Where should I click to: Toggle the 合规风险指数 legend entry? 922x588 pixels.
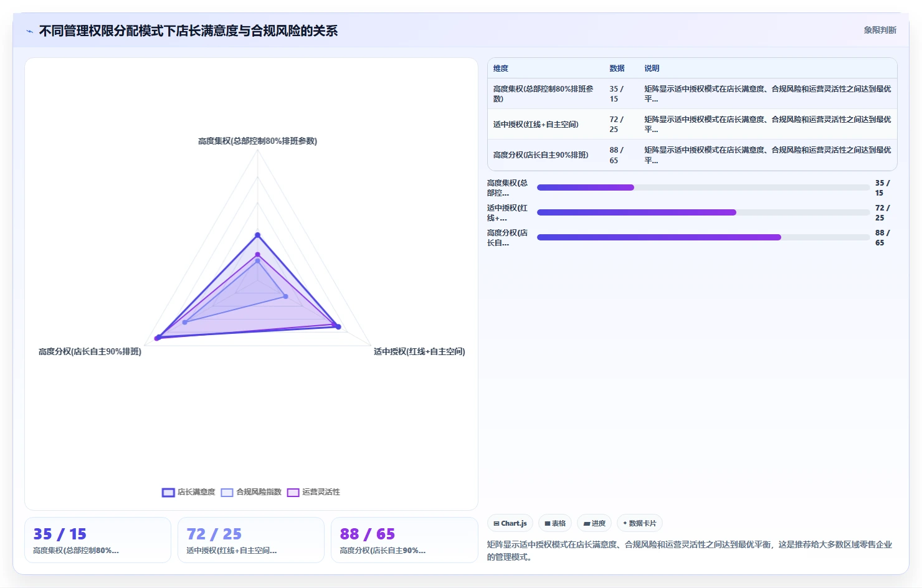point(252,492)
